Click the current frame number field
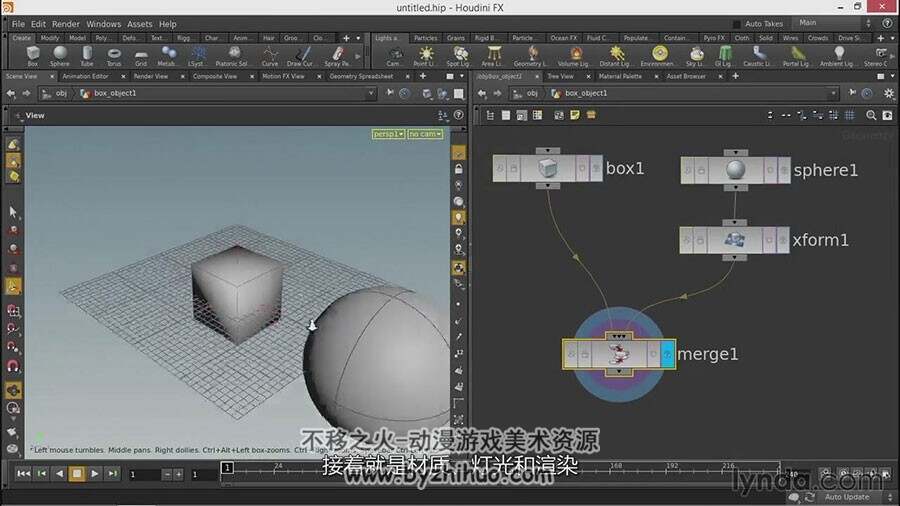Image resolution: width=900 pixels, height=506 pixels. pos(143,474)
